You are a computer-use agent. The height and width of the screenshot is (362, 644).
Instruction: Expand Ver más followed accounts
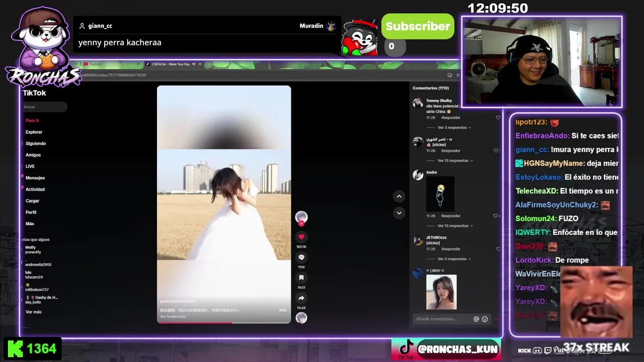33,312
